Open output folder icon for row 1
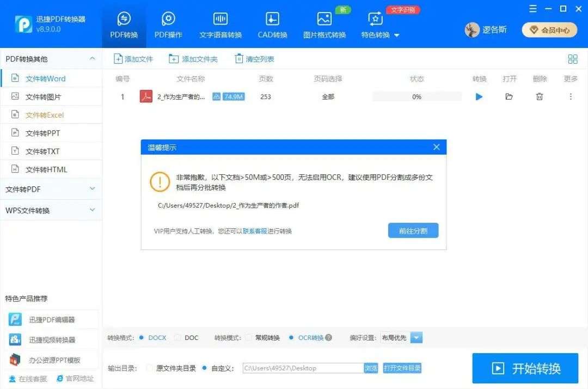Screen dimensions: 588x389 (509, 97)
